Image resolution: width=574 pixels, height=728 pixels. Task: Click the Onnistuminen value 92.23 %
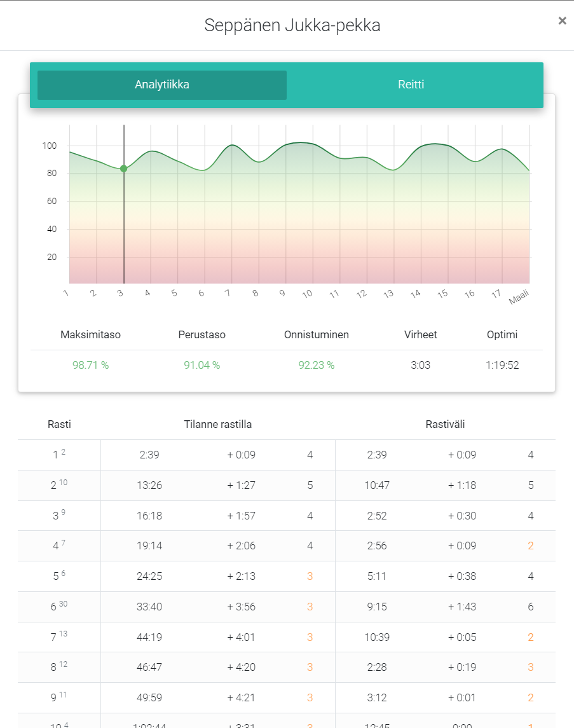click(316, 365)
